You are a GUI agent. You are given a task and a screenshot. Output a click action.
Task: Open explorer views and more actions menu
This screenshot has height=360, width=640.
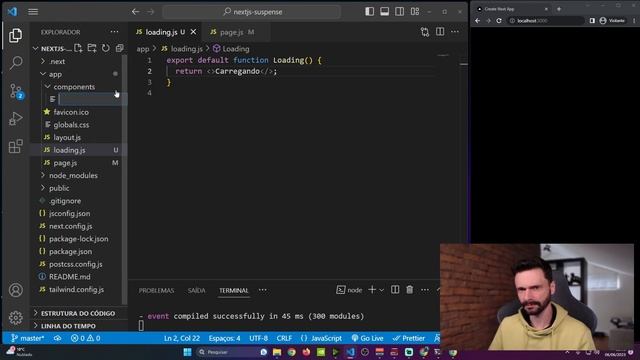point(114,32)
